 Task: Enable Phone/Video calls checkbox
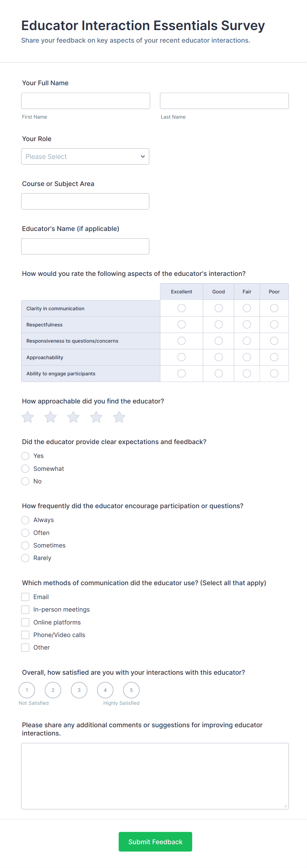pyautogui.click(x=25, y=635)
